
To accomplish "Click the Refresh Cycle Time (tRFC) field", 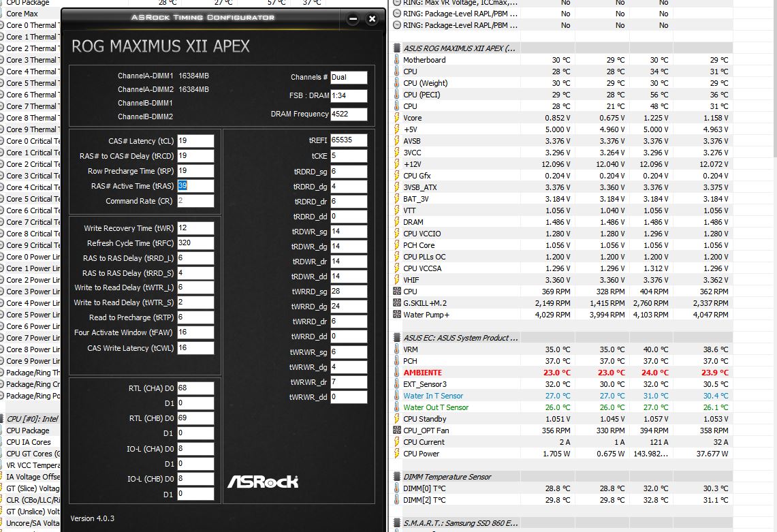I will [x=195, y=243].
